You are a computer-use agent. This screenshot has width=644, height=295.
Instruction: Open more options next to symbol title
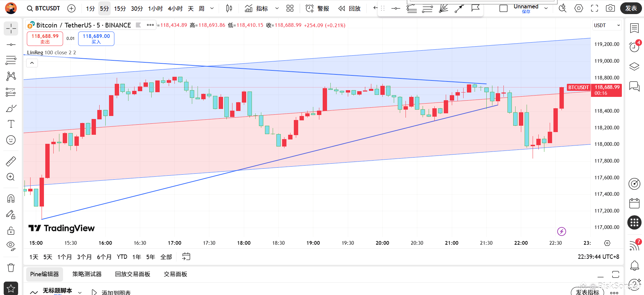[150, 25]
